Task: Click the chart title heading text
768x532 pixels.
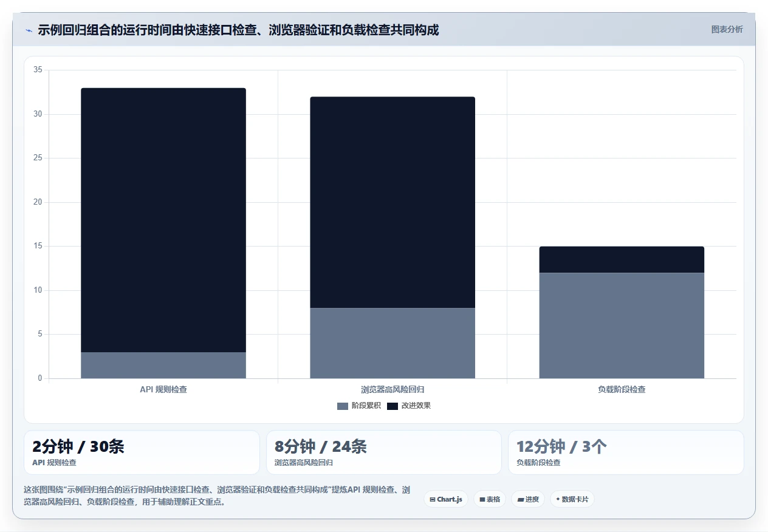Action: pos(238,30)
